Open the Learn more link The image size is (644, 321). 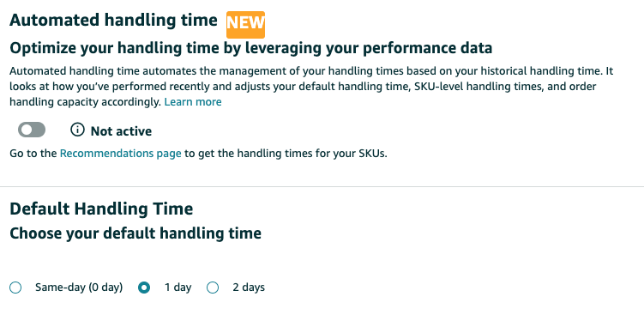193,102
